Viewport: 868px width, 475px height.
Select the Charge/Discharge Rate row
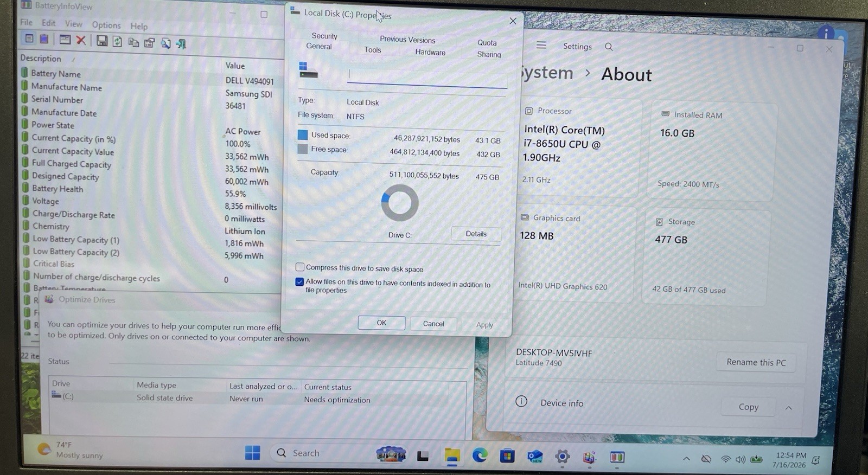point(150,216)
